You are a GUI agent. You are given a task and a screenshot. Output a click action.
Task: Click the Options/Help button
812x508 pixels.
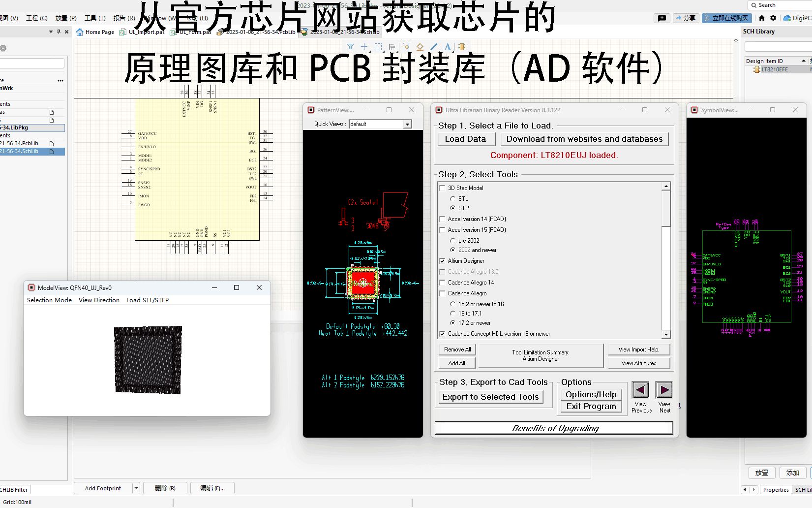[591, 394]
